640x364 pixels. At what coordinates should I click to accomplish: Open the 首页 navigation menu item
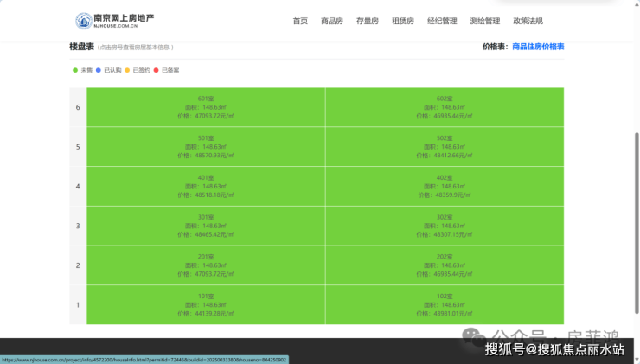300,21
